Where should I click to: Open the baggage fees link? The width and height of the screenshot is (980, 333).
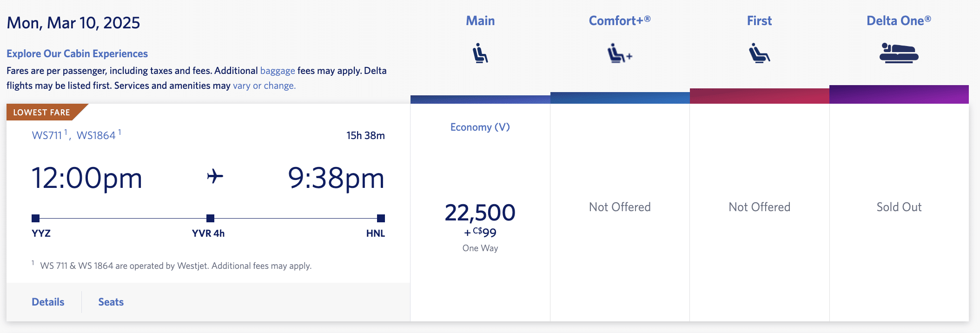278,71
